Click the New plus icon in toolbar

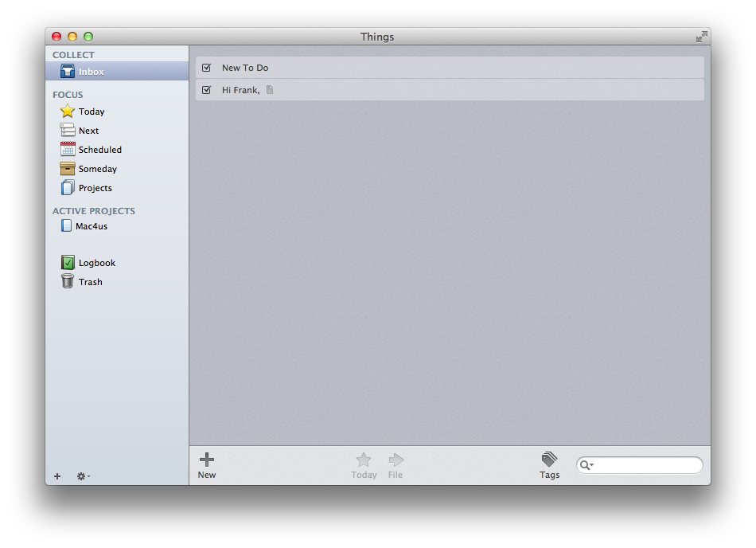pyautogui.click(x=207, y=460)
